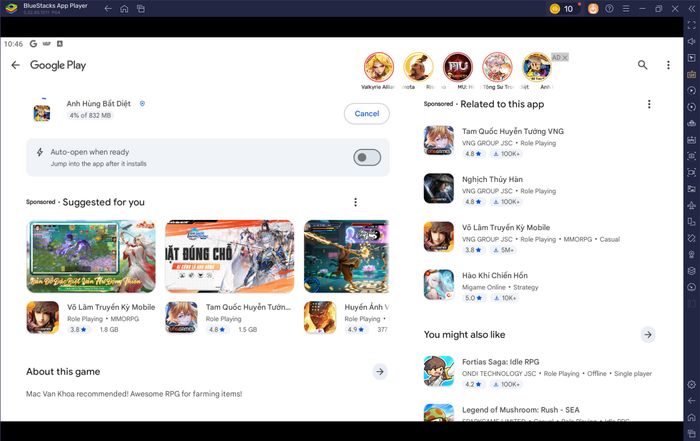Open options menu for Suggested for you

pyautogui.click(x=355, y=202)
